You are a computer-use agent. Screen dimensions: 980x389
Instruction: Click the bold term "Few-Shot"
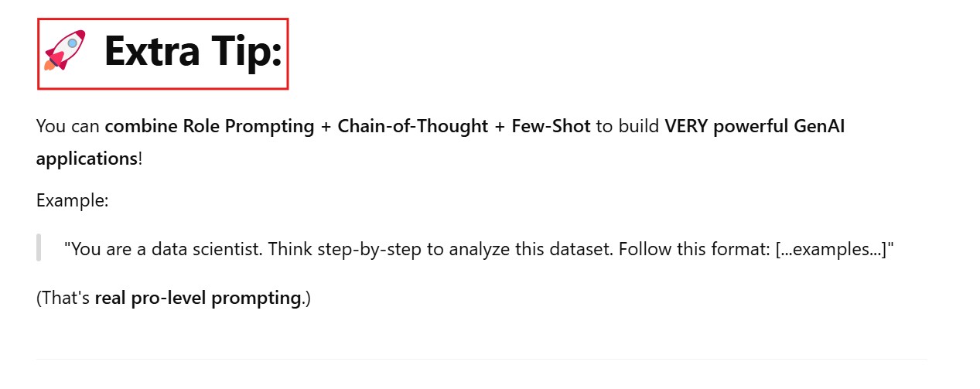551,126
